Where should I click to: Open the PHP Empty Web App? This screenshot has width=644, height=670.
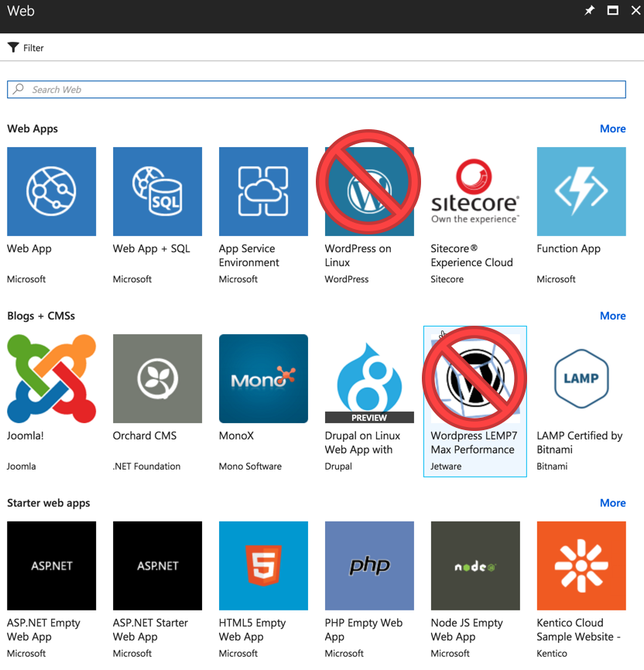369,566
